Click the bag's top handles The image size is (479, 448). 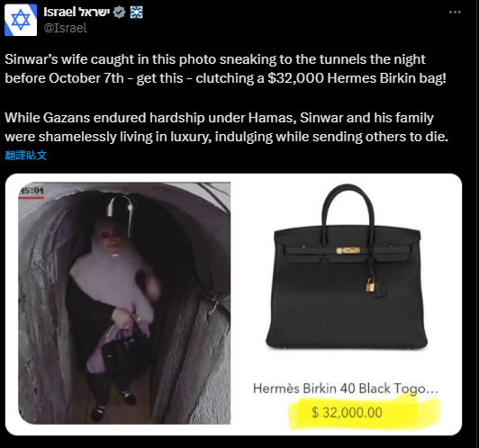click(x=348, y=209)
